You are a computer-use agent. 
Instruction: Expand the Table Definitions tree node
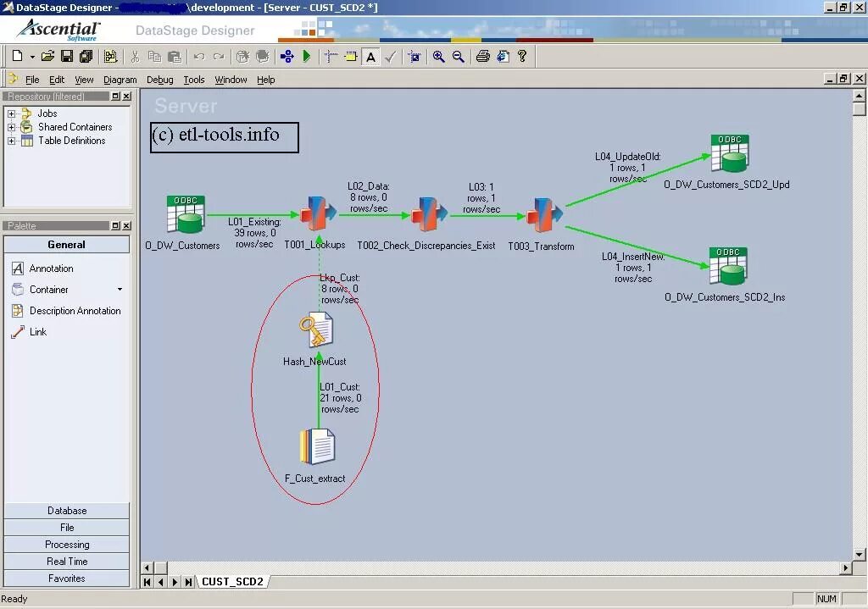point(14,140)
